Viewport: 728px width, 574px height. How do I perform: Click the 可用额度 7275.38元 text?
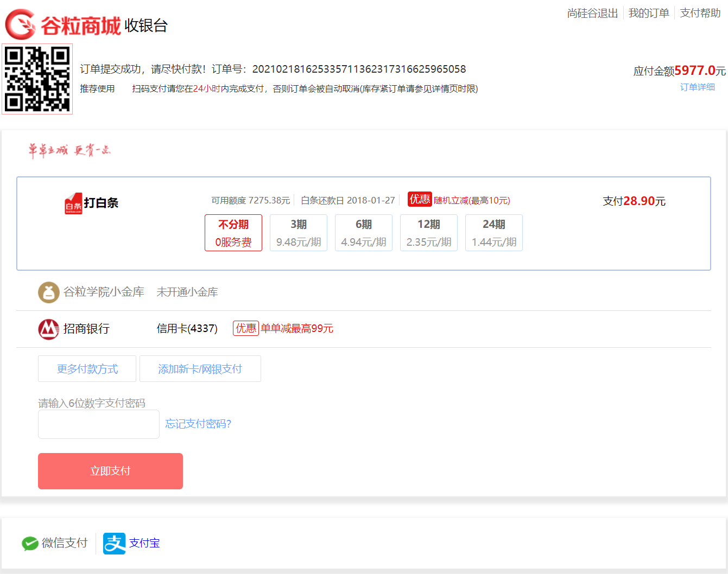[251, 201]
